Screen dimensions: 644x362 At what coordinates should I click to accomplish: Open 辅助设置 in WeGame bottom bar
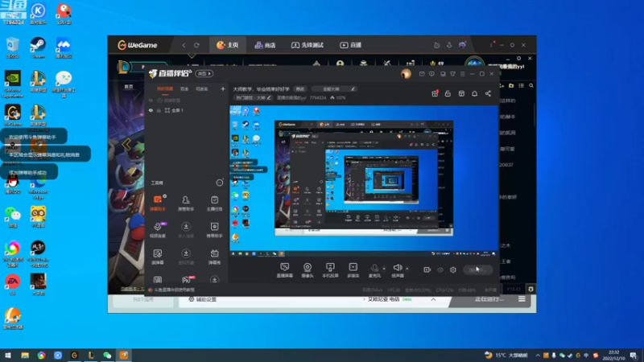tap(202, 299)
